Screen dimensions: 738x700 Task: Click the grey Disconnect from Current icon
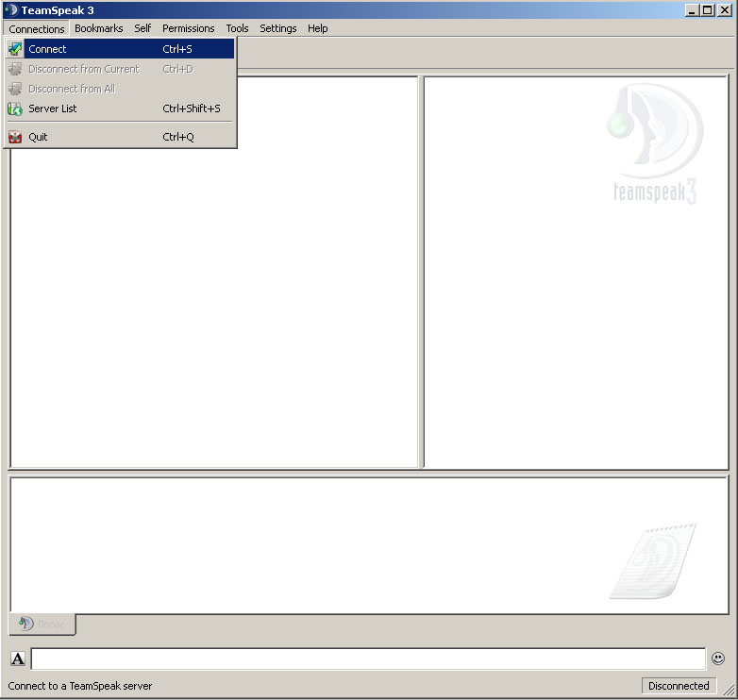point(15,69)
